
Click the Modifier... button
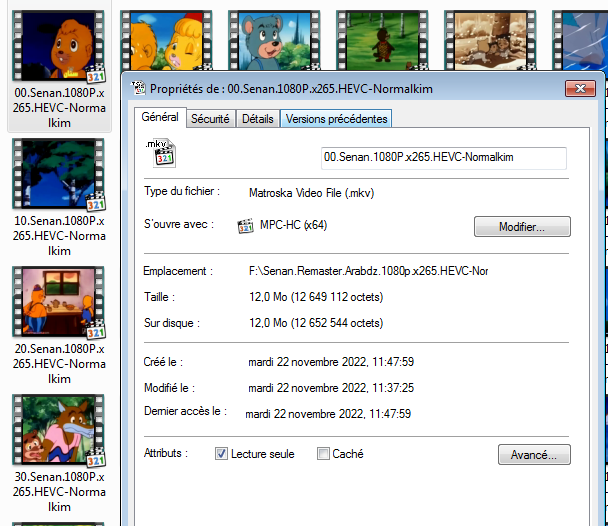point(522,226)
